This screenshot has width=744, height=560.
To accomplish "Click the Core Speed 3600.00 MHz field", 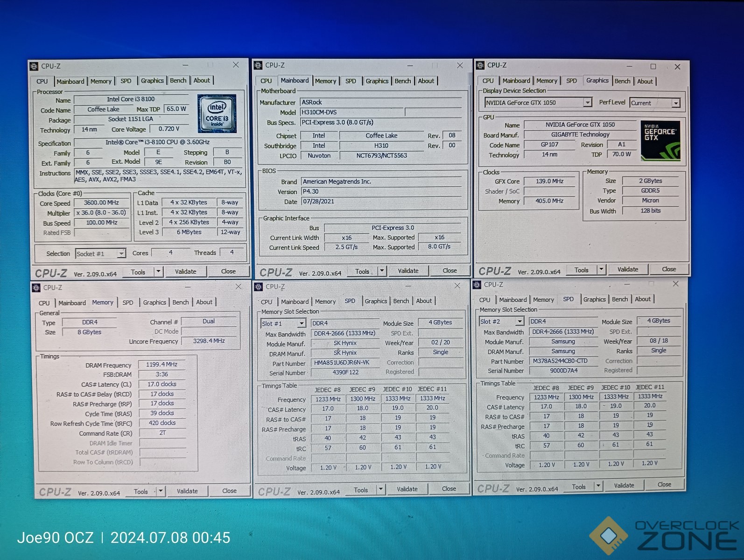I will [x=101, y=203].
